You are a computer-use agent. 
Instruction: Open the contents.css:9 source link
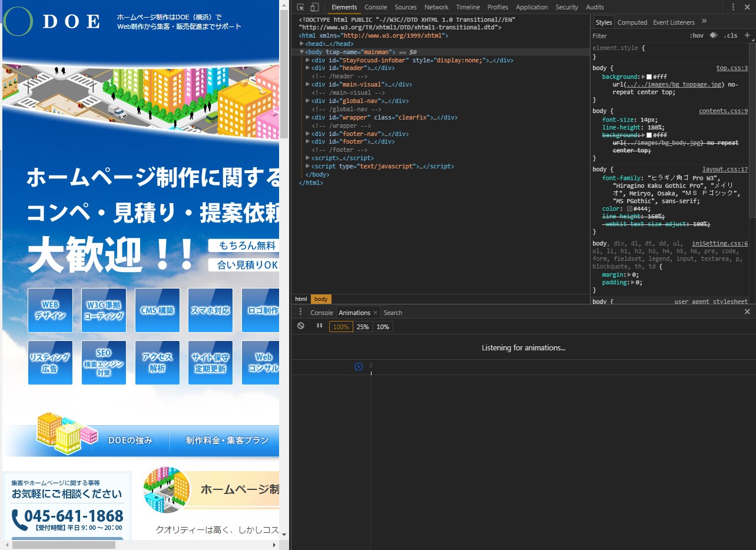point(723,111)
